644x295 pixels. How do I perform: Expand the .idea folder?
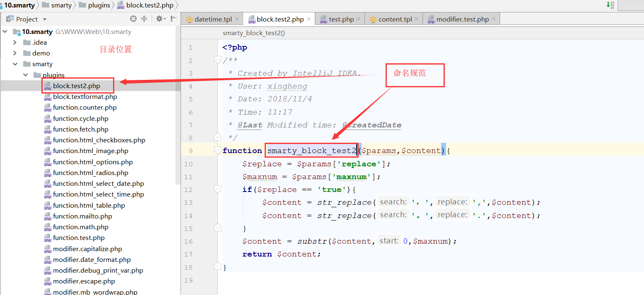[x=15, y=42]
